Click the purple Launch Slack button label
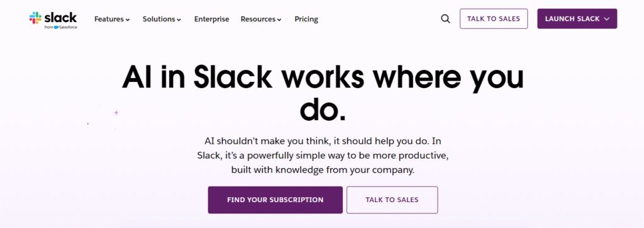 pyautogui.click(x=572, y=19)
